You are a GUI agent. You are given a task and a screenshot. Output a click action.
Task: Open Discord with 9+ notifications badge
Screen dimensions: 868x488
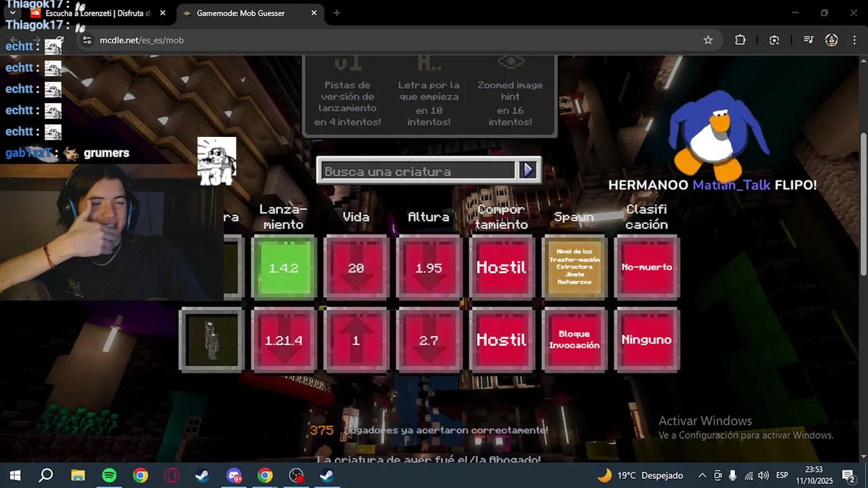coord(234,475)
